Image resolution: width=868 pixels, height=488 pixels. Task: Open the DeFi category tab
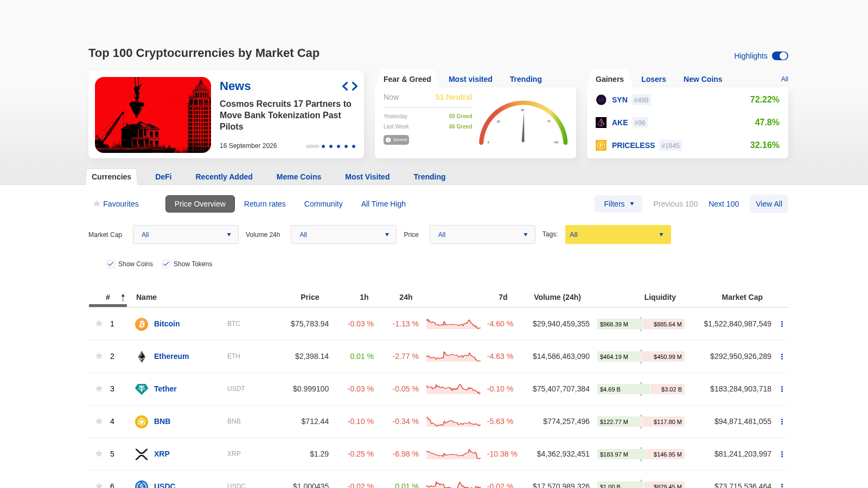[163, 177]
